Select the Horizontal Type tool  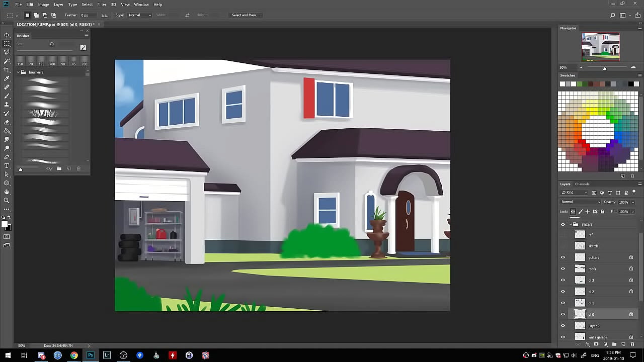click(x=7, y=165)
